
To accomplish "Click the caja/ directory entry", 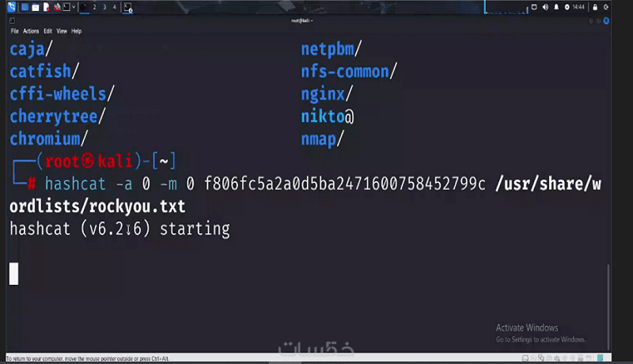I will pyautogui.click(x=31, y=49).
